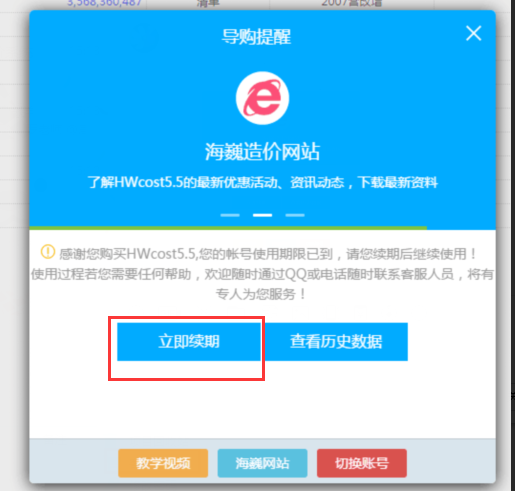The width and height of the screenshot is (515, 491).
Task: Select the 清单 cell in background table
Action: point(207,3)
